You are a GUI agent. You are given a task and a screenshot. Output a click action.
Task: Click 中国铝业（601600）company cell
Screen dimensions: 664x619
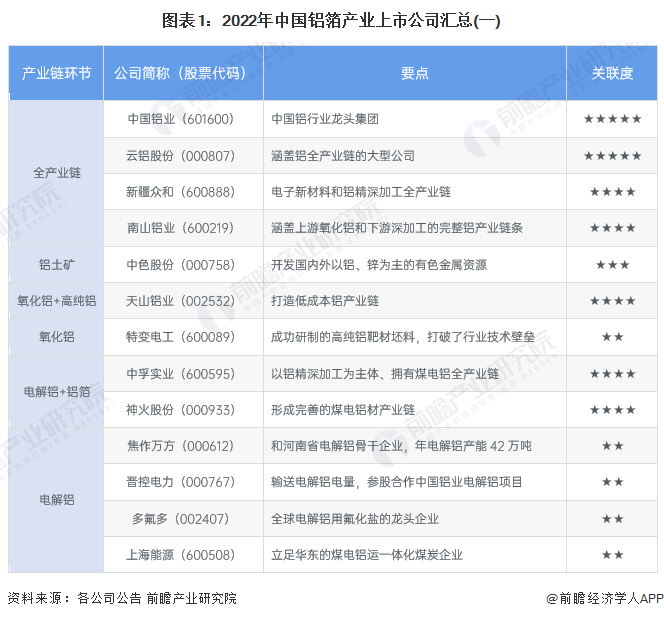(183, 119)
